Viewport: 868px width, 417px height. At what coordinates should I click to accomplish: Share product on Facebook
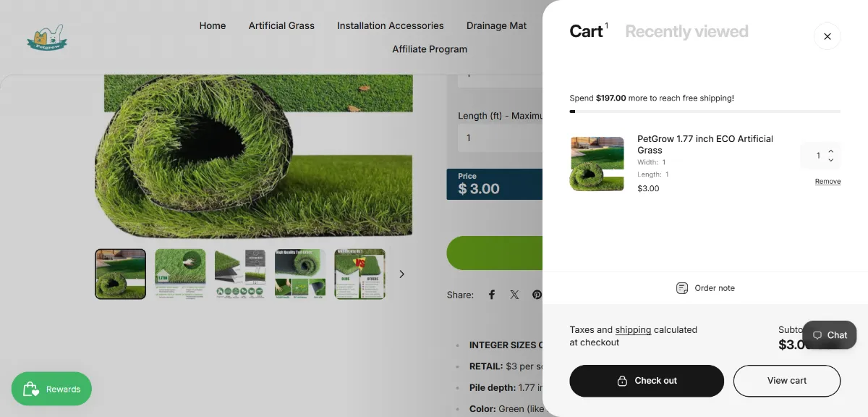pyautogui.click(x=492, y=295)
